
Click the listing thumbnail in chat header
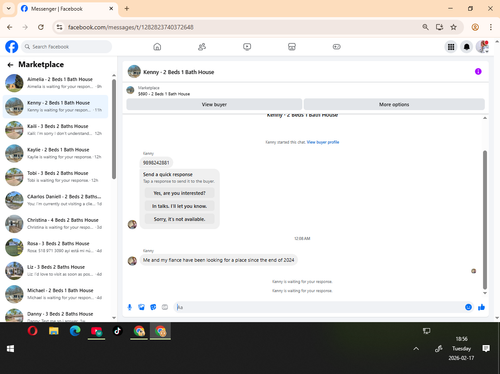click(x=134, y=71)
